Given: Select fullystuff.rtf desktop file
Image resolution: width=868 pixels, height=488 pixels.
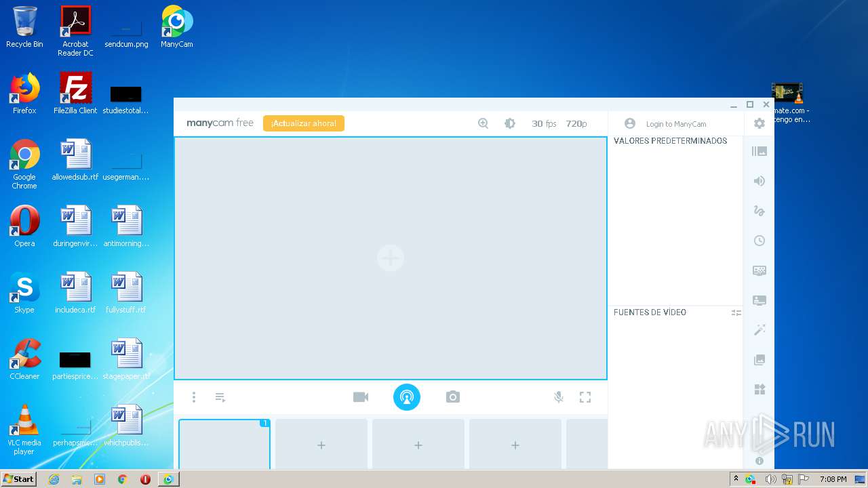Looking at the screenshot, I should (x=126, y=293).
